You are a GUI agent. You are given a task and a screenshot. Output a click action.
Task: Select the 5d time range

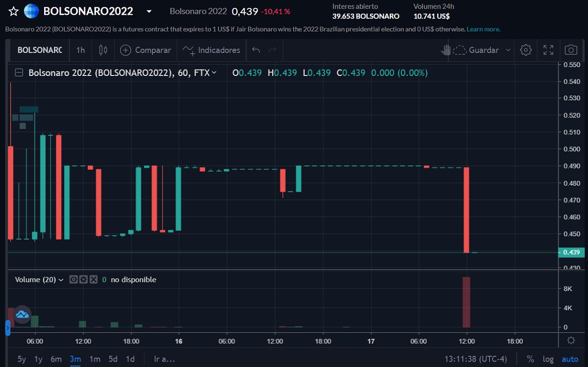pos(113,359)
